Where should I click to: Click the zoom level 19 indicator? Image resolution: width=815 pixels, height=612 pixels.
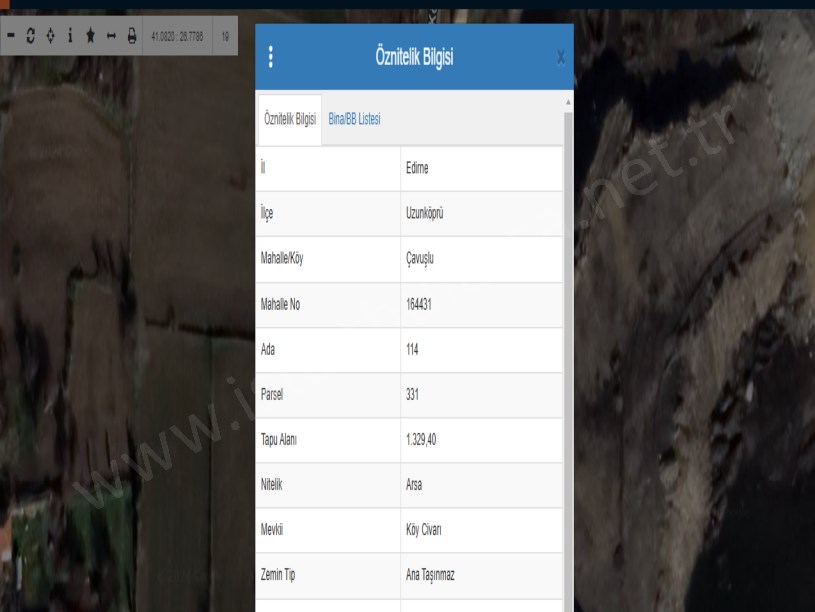click(225, 35)
